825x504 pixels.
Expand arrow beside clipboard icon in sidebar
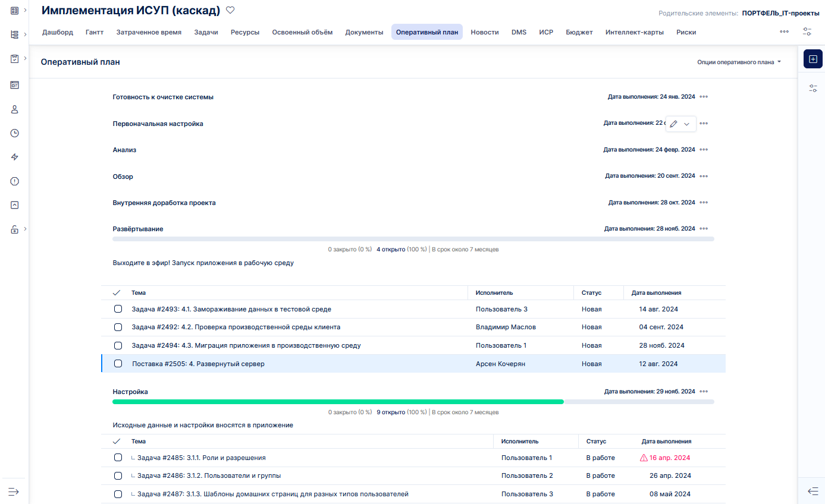(26, 58)
